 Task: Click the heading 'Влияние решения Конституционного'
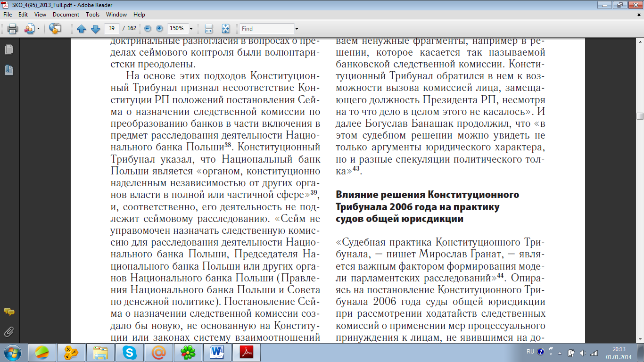click(428, 195)
